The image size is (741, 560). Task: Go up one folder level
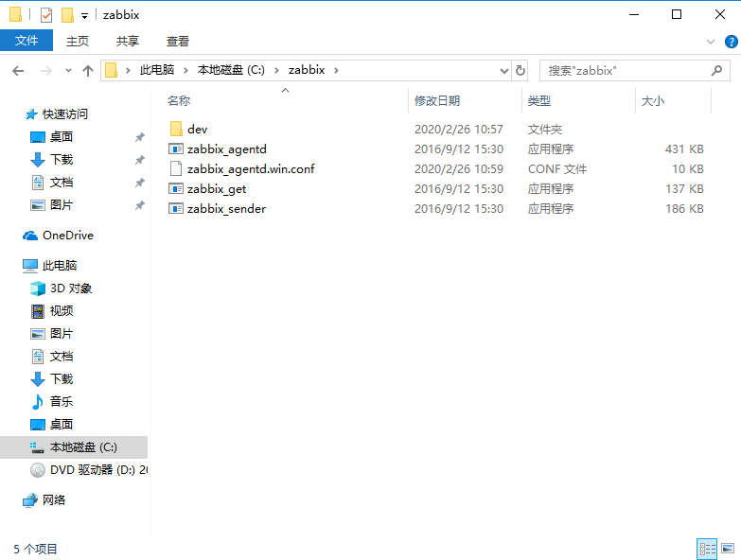click(88, 71)
